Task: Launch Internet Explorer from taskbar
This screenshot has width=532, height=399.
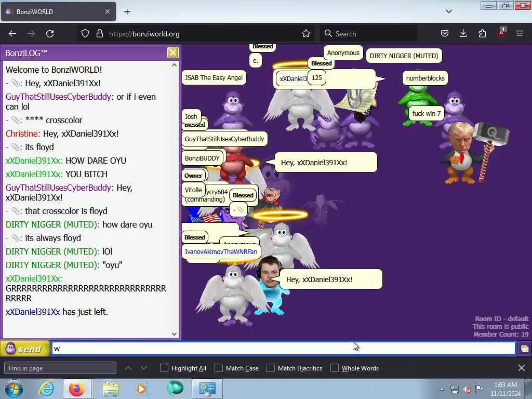Action: tap(46, 389)
